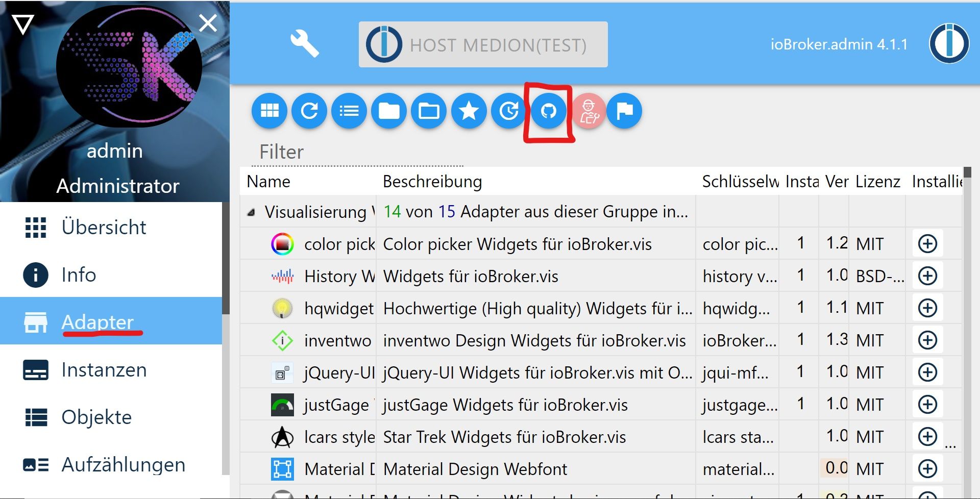The height and width of the screenshot is (499, 980).
Task: Click 'inventwo Design Widgets für ioBroker.vis' text
Action: coord(534,340)
